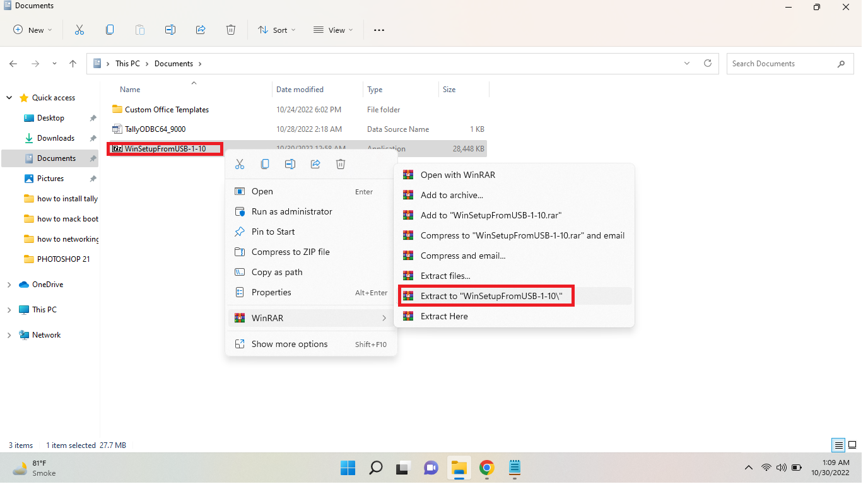Click the Cut icon in the top toolbar
This screenshot has width=868, height=489.
(79, 30)
